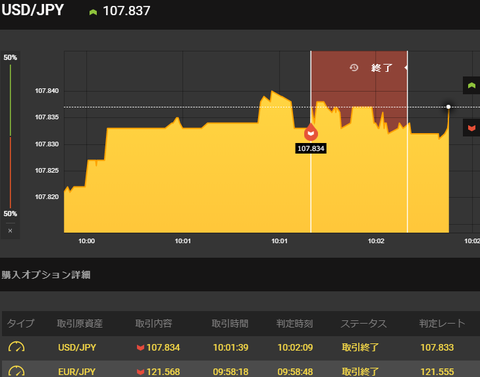Click the small arrow right of 終了 label
The image size is (480, 377).
pyautogui.click(x=406, y=68)
